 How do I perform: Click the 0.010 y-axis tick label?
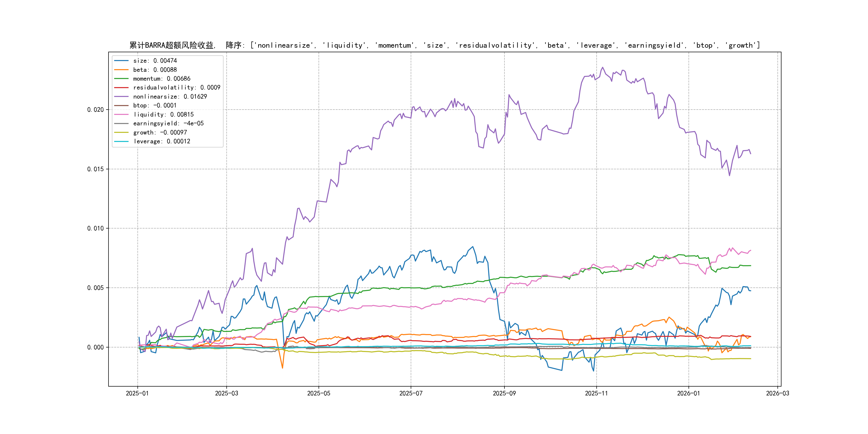coord(95,229)
